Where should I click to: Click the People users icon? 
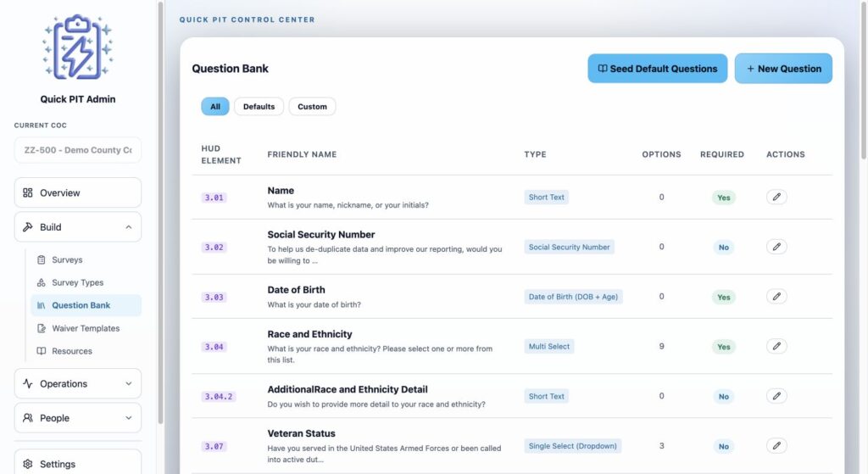pos(28,418)
